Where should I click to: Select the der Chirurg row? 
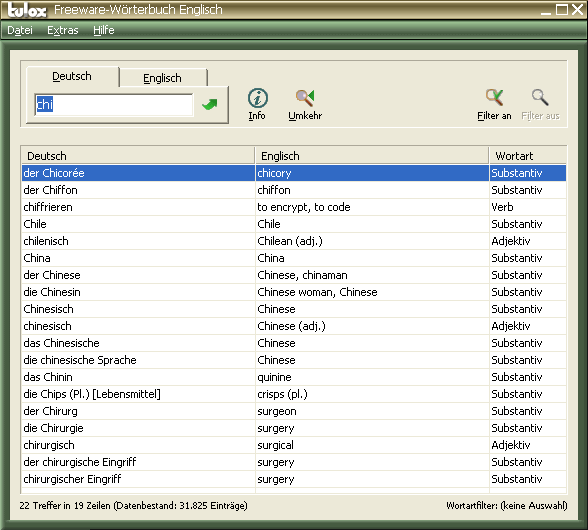coord(294,411)
